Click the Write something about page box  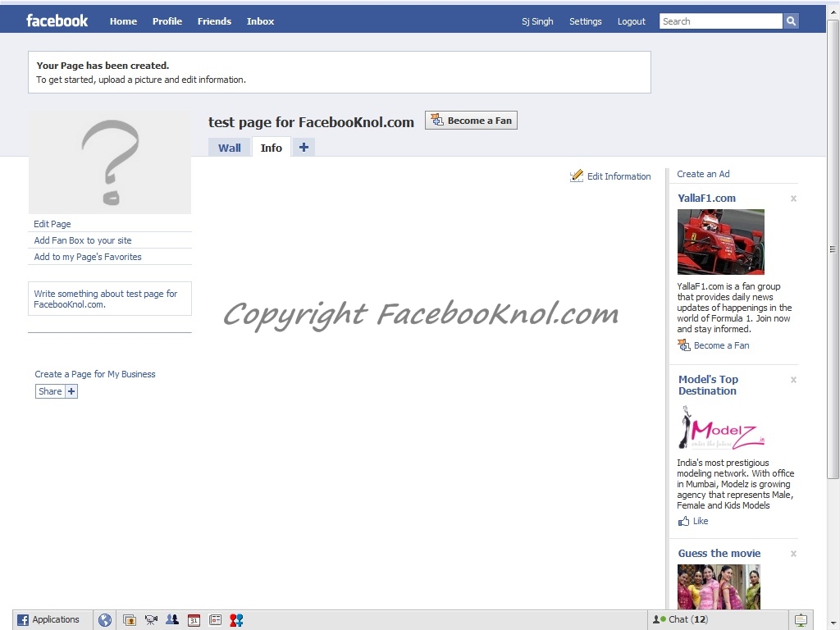coord(110,299)
